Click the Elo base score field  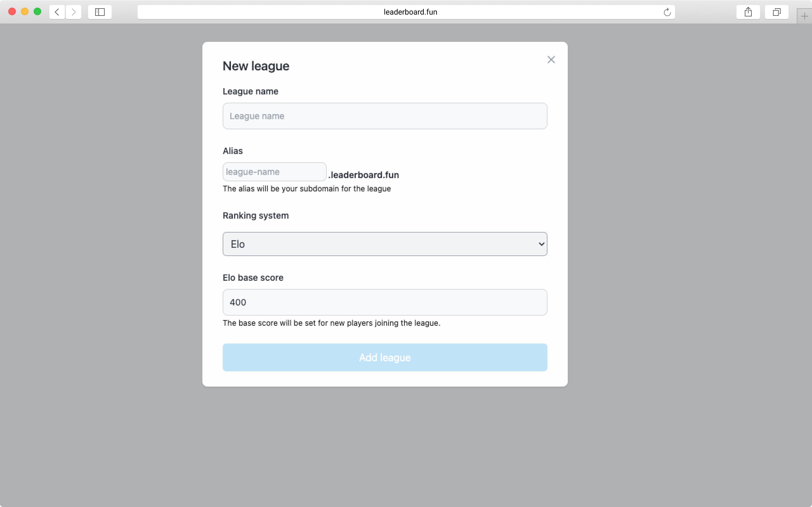(x=385, y=302)
